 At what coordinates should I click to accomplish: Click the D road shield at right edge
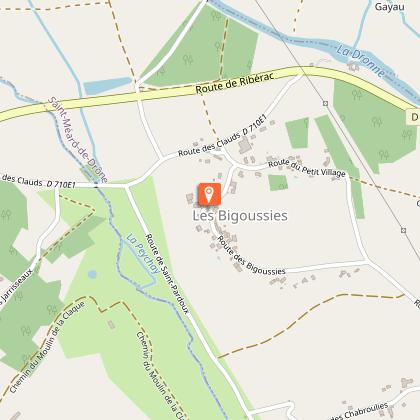413,117
